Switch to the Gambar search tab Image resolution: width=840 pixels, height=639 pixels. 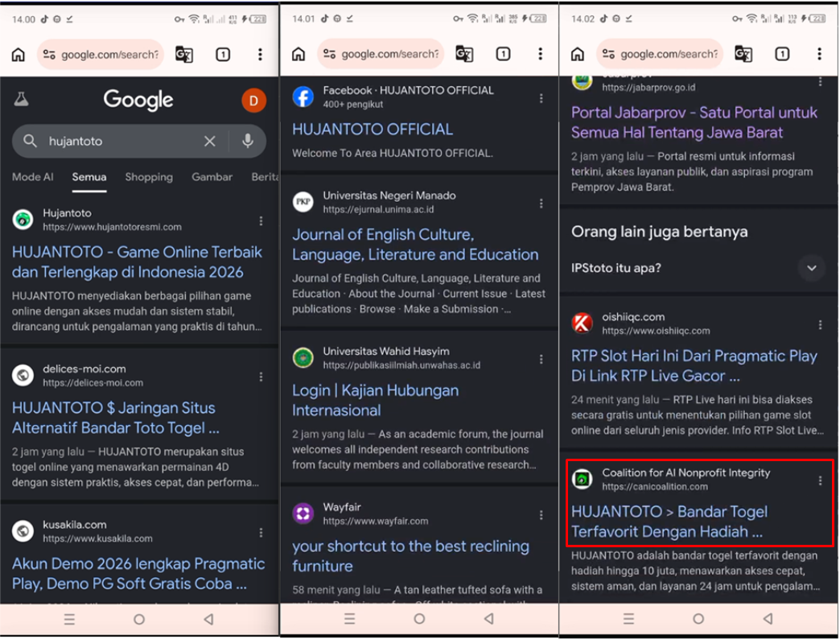tap(212, 177)
